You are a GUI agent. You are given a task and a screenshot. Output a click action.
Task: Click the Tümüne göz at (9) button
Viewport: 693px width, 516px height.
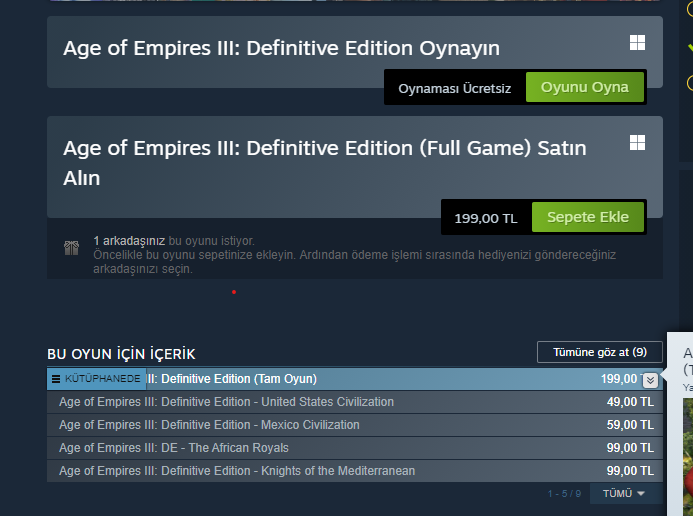click(599, 352)
